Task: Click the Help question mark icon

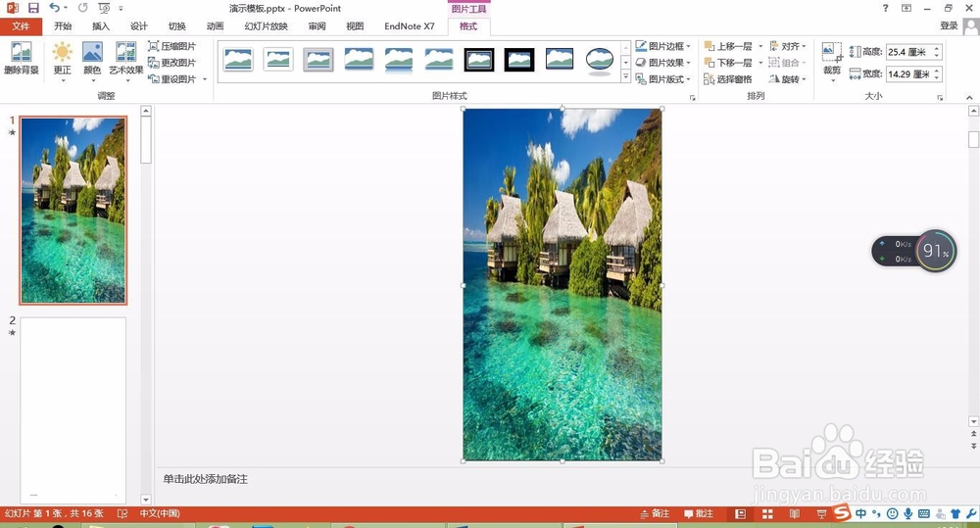Action: point(885,8)
